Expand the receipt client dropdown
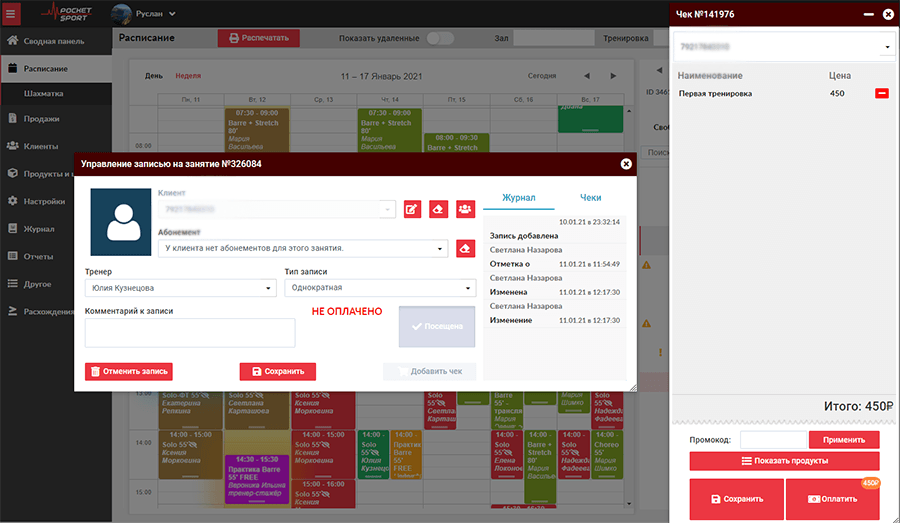 pos(887,47)
